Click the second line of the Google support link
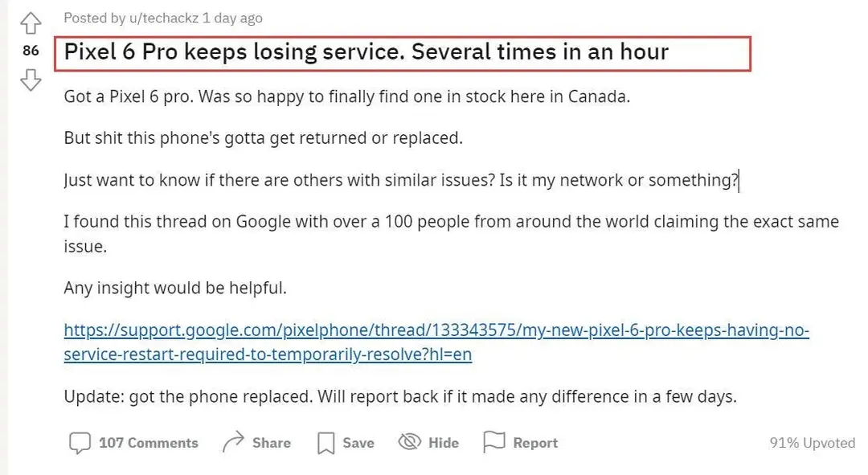Screen dimensions: 868x475 pos(268,354)
